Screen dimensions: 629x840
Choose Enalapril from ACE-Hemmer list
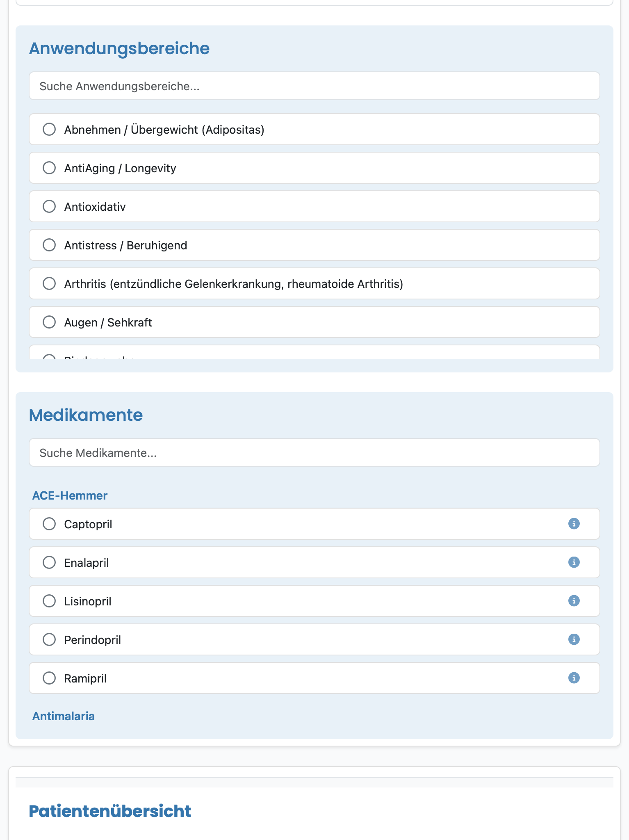point(314,562)
